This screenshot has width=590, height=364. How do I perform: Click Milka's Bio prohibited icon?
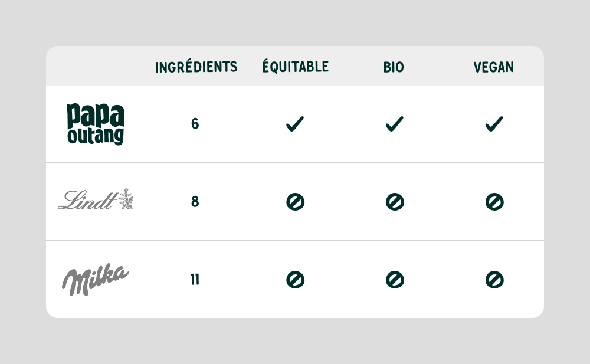pos(395,280)
